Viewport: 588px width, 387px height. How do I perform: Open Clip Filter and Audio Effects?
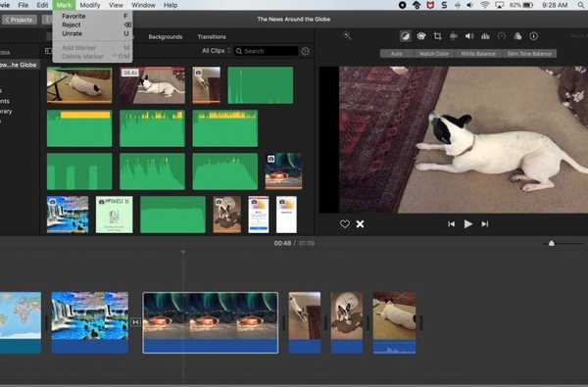pyautogui.click(x=517, y=36)
